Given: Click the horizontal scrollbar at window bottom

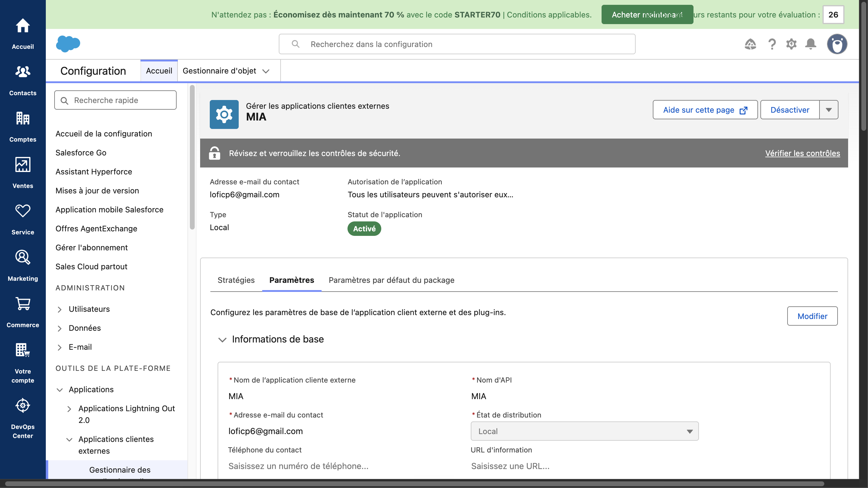Looking at the screenshot, I should pos(414,484).
